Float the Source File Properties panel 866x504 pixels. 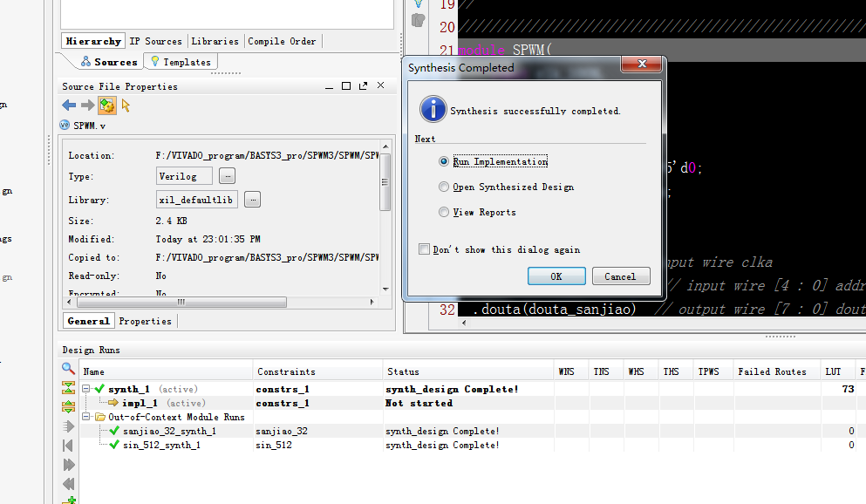362,86
